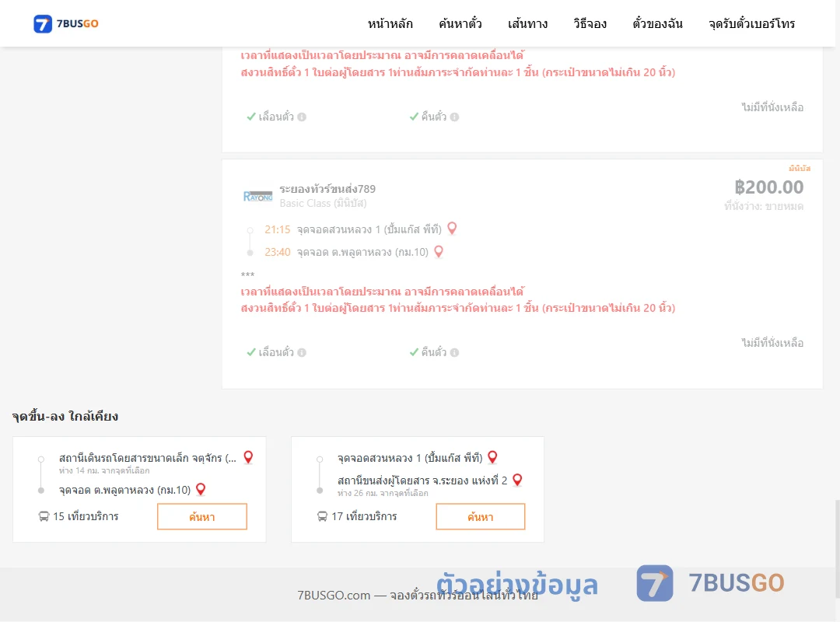Click ที่นั่งว่าง: ขายหมด text

click(764, 206)
